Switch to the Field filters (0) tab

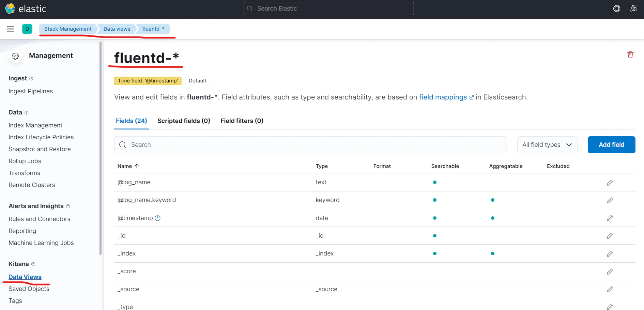[242, 121]
